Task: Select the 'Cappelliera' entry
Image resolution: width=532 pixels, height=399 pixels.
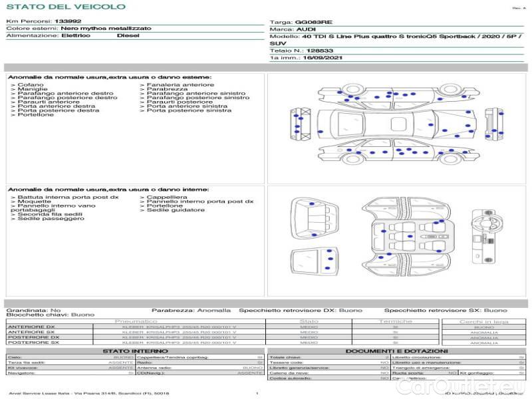Action: 167,197
